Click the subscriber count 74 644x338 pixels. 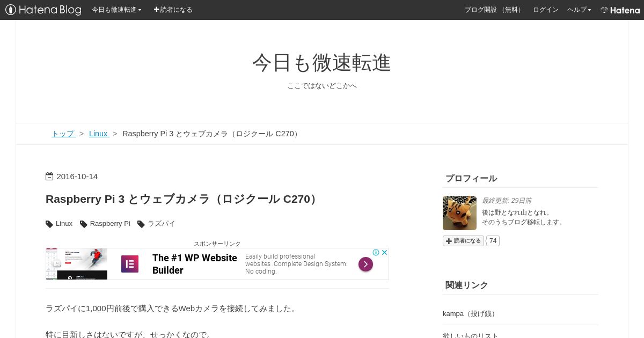[493, 241]
